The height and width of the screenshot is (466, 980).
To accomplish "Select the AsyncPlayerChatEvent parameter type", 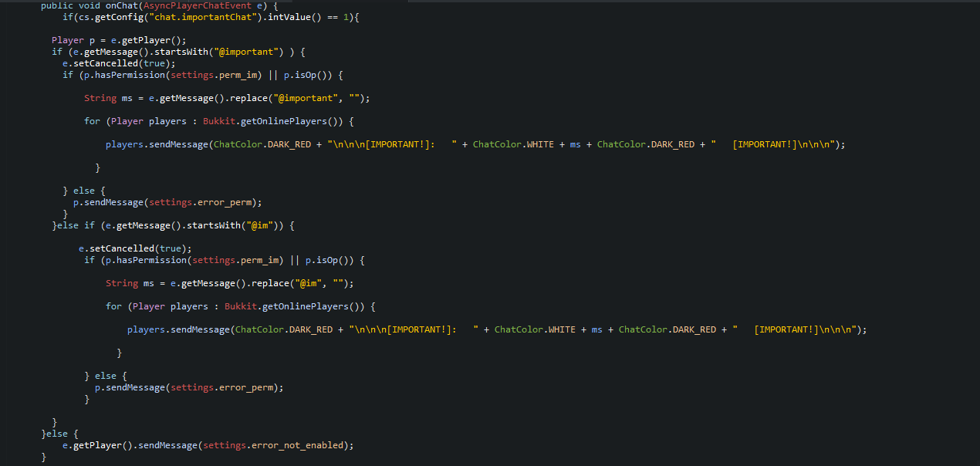I will point(198,5).
